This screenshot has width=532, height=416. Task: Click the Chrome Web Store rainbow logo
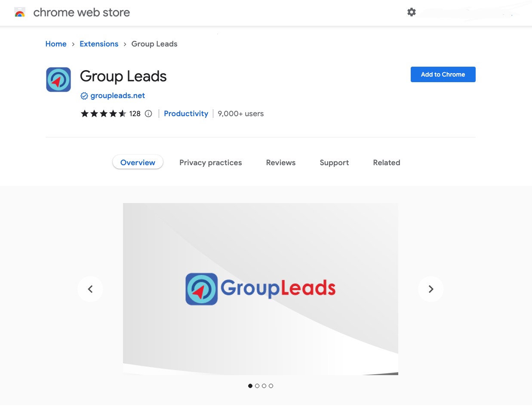point(20,12)
